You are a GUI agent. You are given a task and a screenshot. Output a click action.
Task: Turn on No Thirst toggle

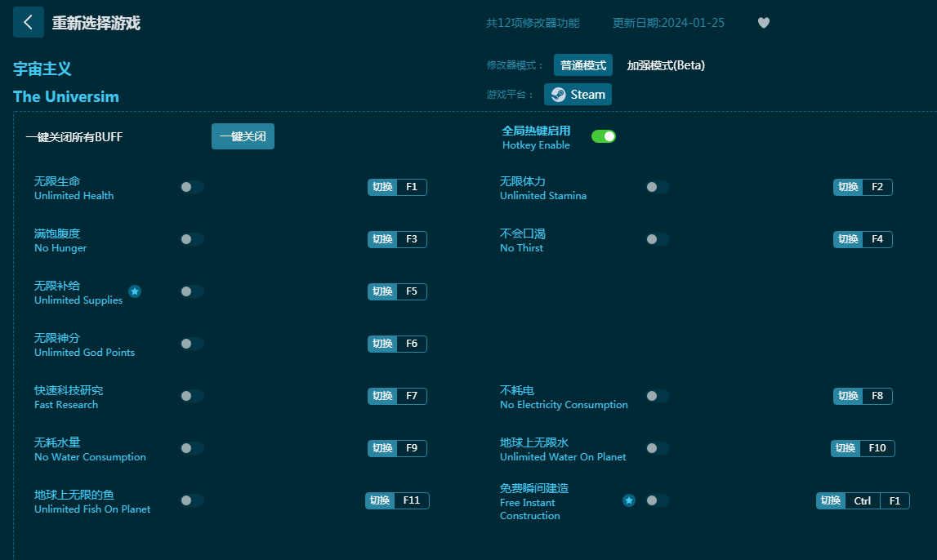click(x=658, y=239)
